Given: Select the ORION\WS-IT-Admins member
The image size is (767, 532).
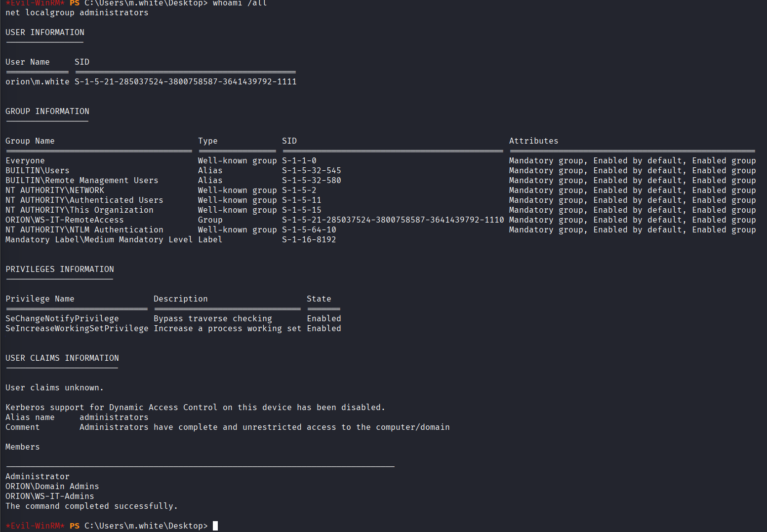Looking at the screenshot, I should [50, 496].
